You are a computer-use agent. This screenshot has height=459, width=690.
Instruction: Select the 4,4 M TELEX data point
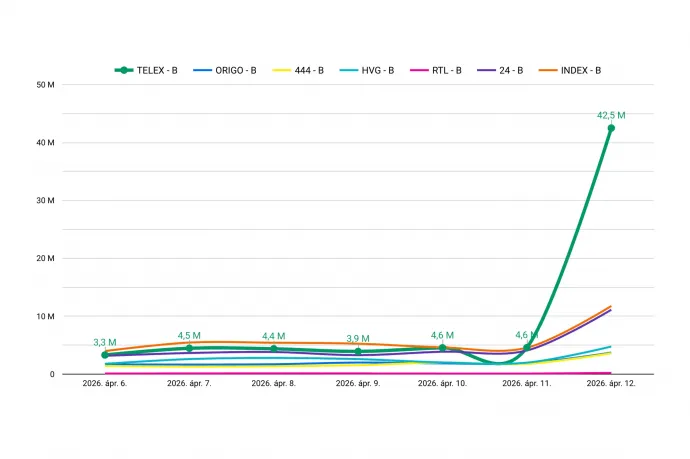click(274, 349)
